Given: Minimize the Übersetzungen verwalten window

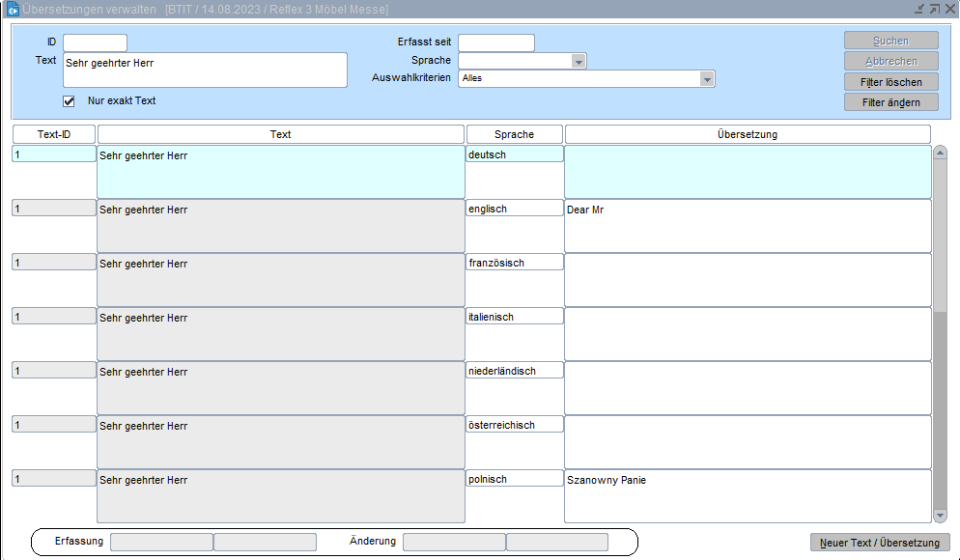Looking at the screenshot, I should tap(918, 9).
